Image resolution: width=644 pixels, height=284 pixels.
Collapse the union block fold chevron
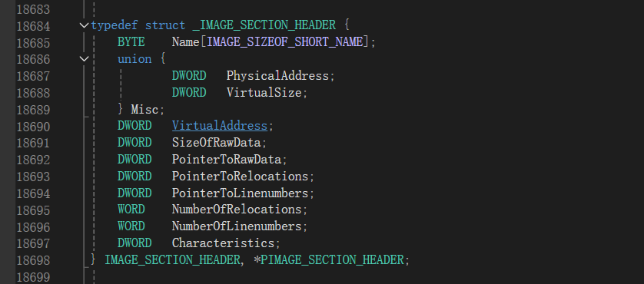(84, 59)
